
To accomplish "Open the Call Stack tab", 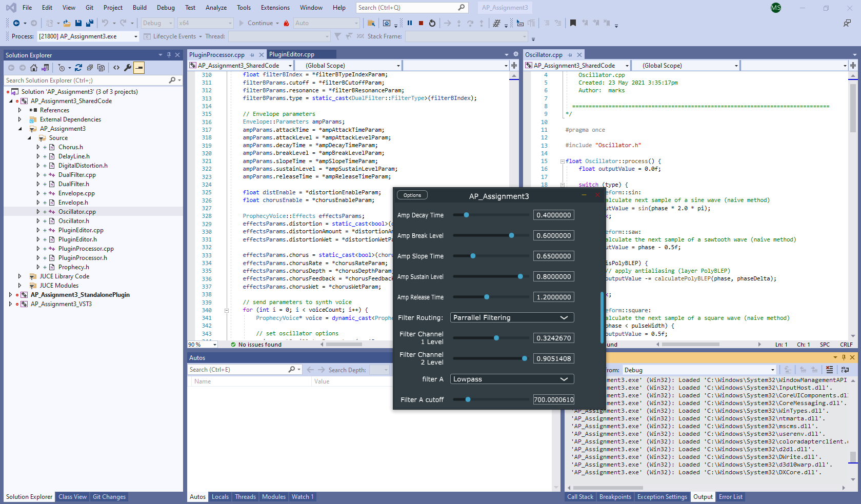I will 580,497.
